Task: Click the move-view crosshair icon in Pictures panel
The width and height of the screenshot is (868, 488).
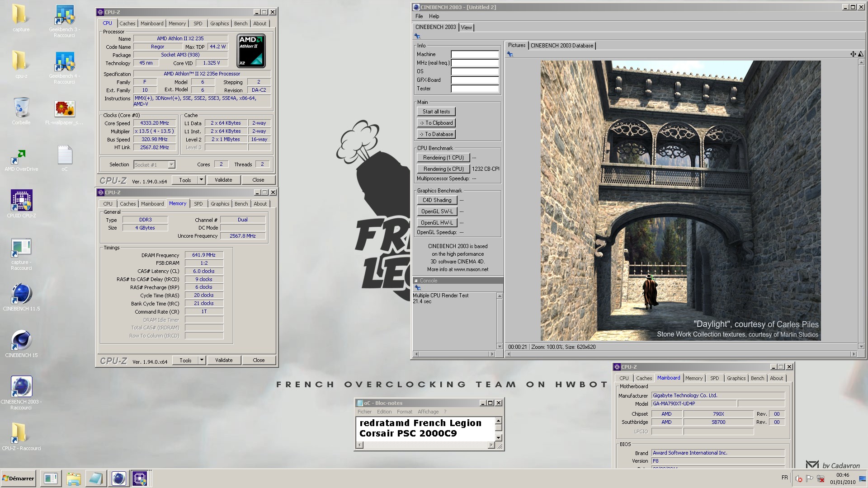Action: tap(853, 54)
